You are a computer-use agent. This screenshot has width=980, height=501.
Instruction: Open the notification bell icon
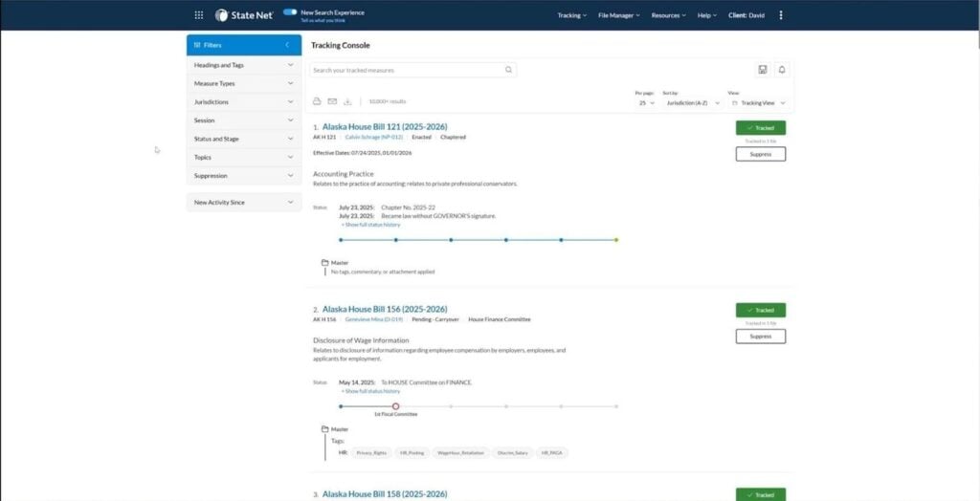tap(781, 70)
